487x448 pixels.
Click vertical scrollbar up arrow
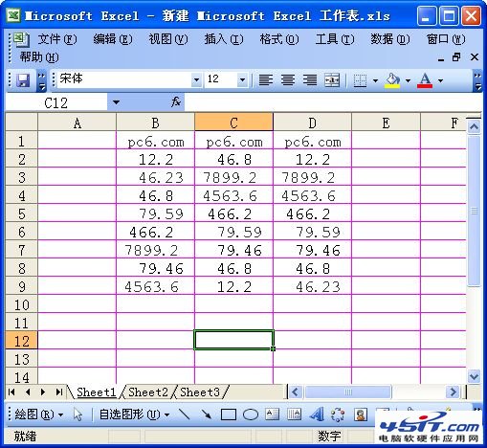pyautogui.click(x=474, y=127)
